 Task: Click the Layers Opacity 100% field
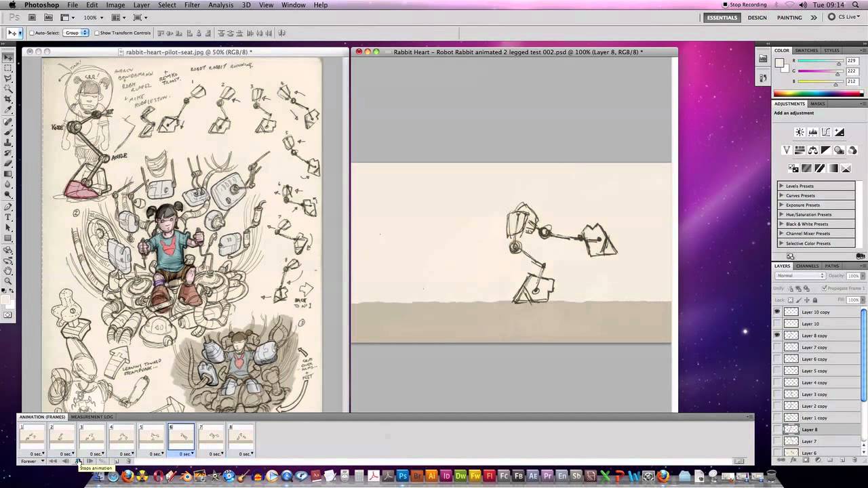(853, 276)
